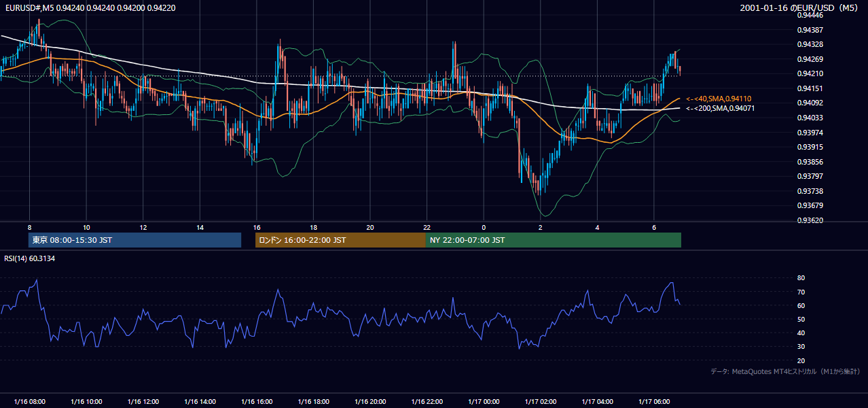Screen dimensions: 868x408
Task: Click price axis value 0.93856
Action: (810, 162)
